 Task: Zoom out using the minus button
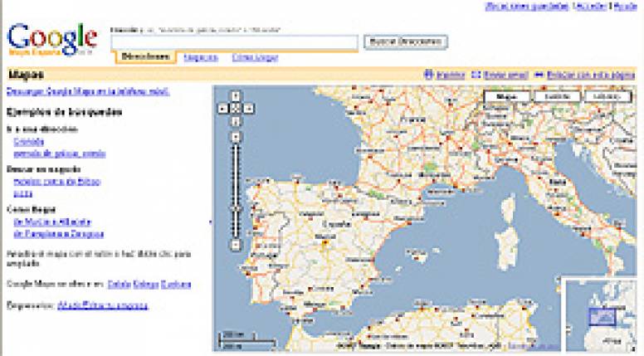[x=236, y=245]
